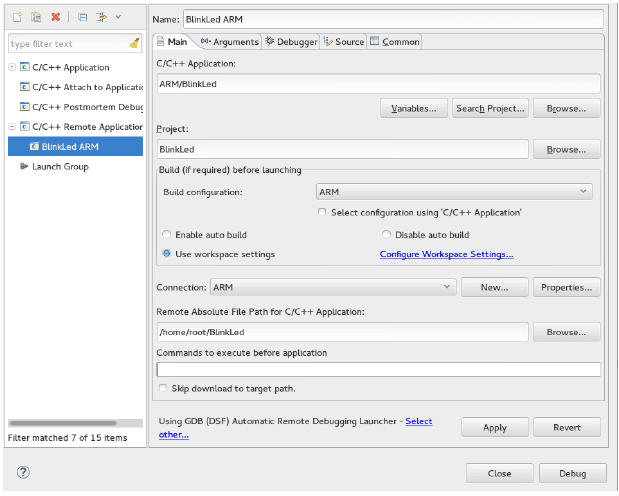This screenshot has height=496, width=619.
Task: Delete selected launch configuration with red X
Action: click(x=55, y=17)
